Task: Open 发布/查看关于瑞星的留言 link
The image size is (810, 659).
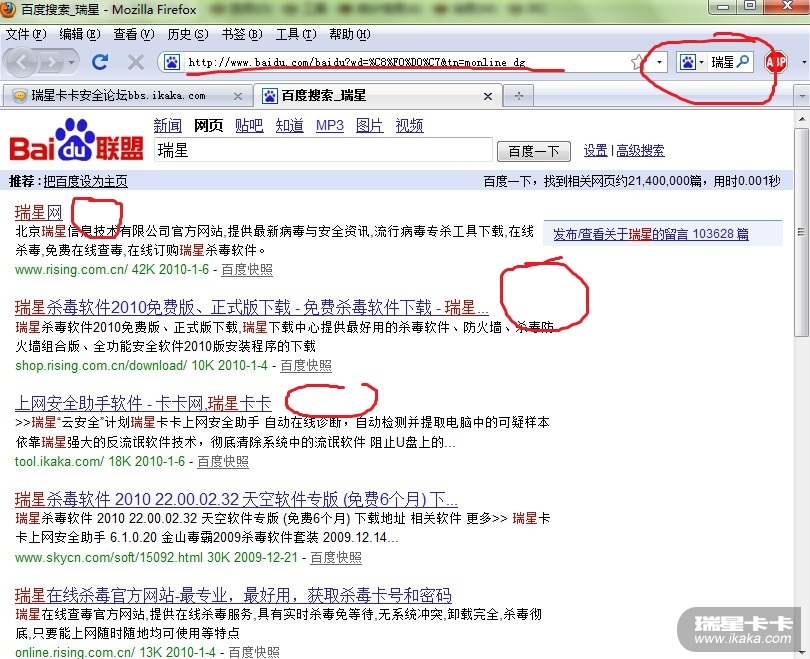Action: [651, 234]
